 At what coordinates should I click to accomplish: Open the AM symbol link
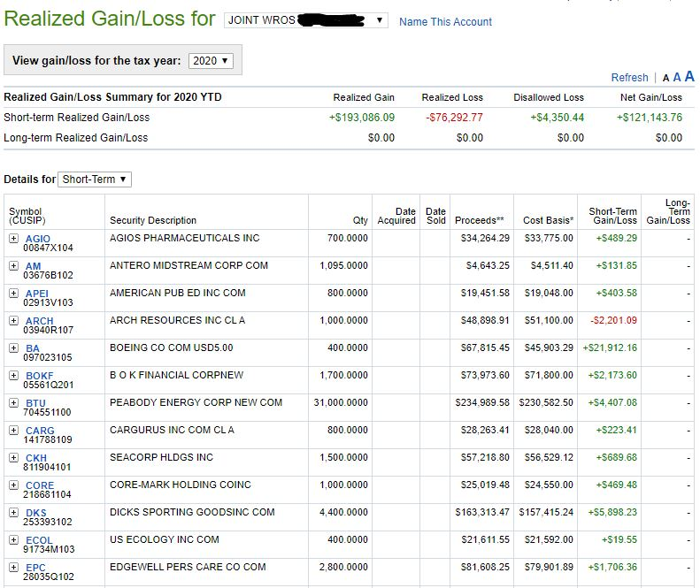[33, 266]
